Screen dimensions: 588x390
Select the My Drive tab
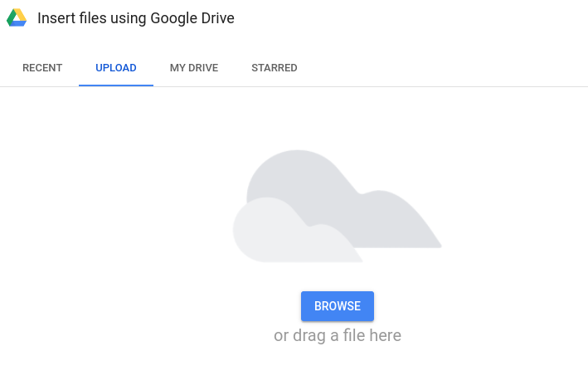point(194,68)
